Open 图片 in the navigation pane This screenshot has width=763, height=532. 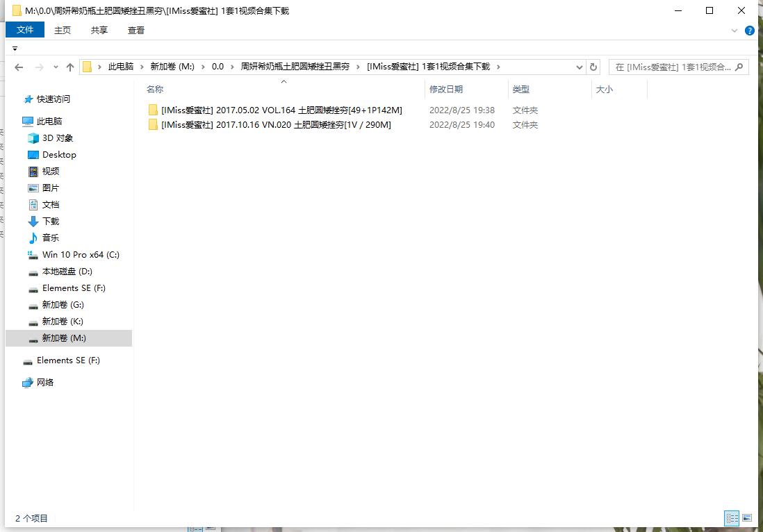coord(51,188)
